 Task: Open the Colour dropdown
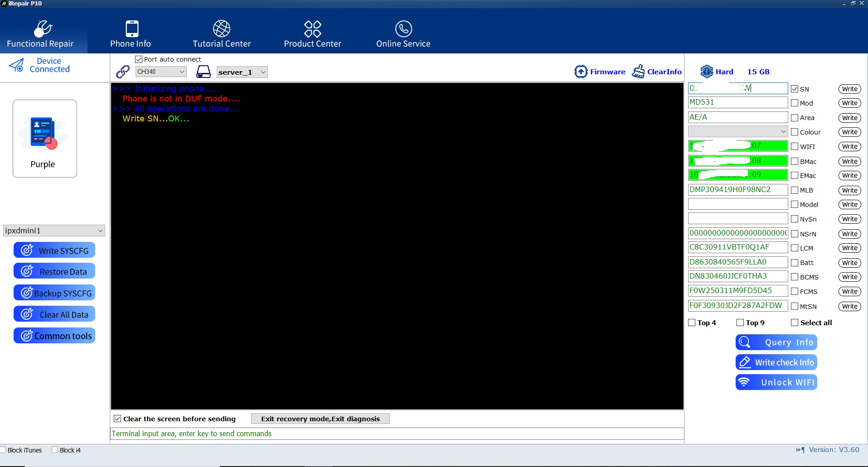(x=738, y=131)
